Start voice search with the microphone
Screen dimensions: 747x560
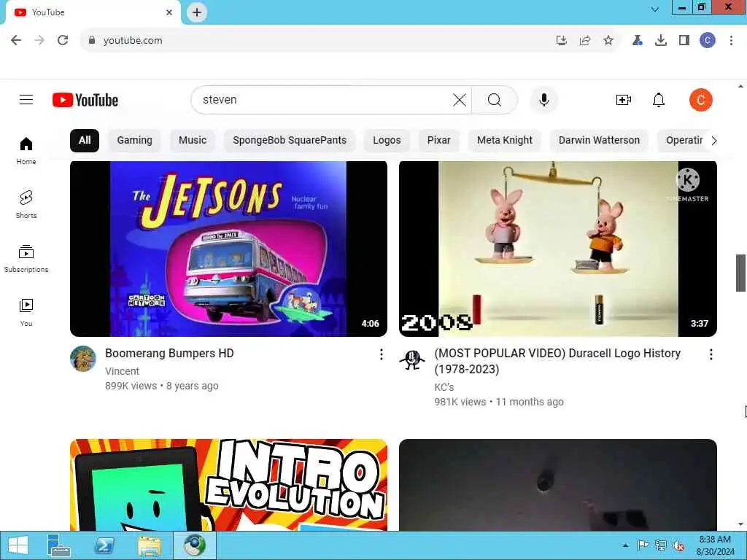pyautogui.click(x=543, y=100)
